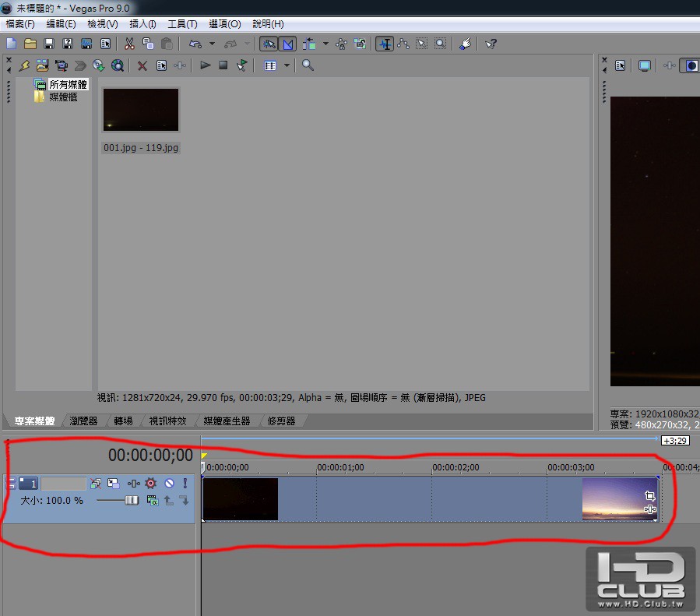The height and width of the screenshot is (616, 700).
Task: Open the redo history dropdown arrow
Action: point(247,44)
